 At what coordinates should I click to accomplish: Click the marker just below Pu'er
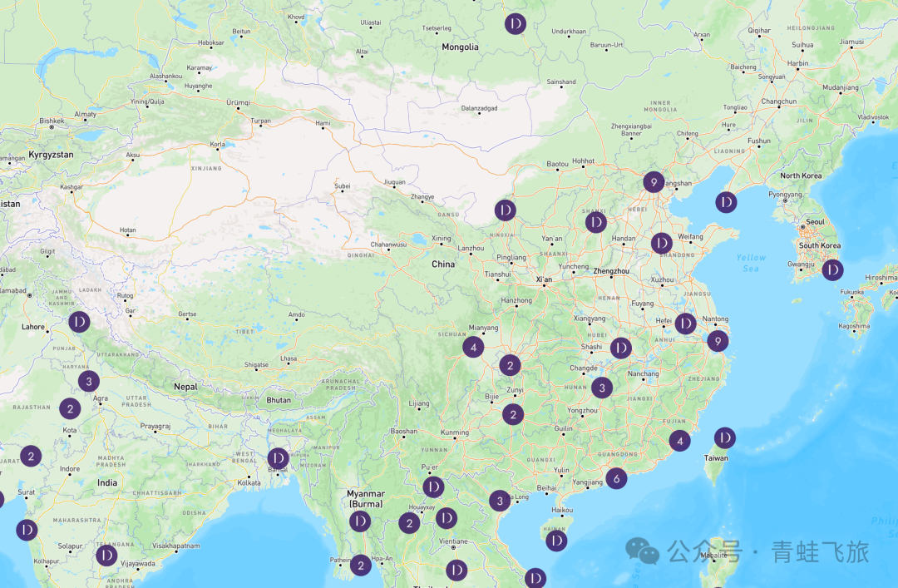click(x=433, y=487)
